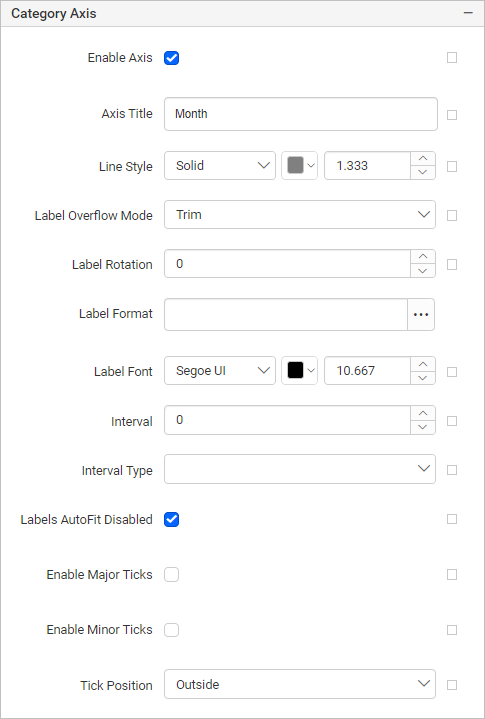Check Enable Minor Ticks option
This screenshot has height=719, width=485.
click(x=171, y=630)
